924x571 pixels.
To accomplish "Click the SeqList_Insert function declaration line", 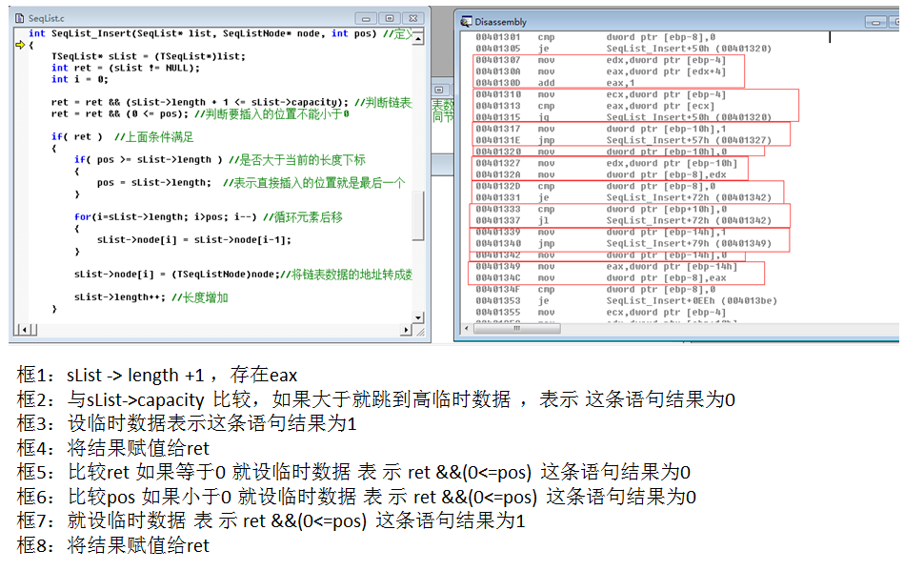I will point(220,33).
